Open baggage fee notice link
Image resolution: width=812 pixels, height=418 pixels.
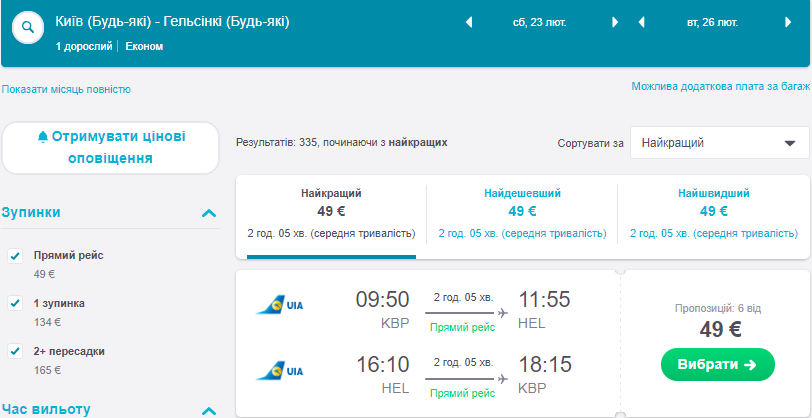(x=718, y=87)
